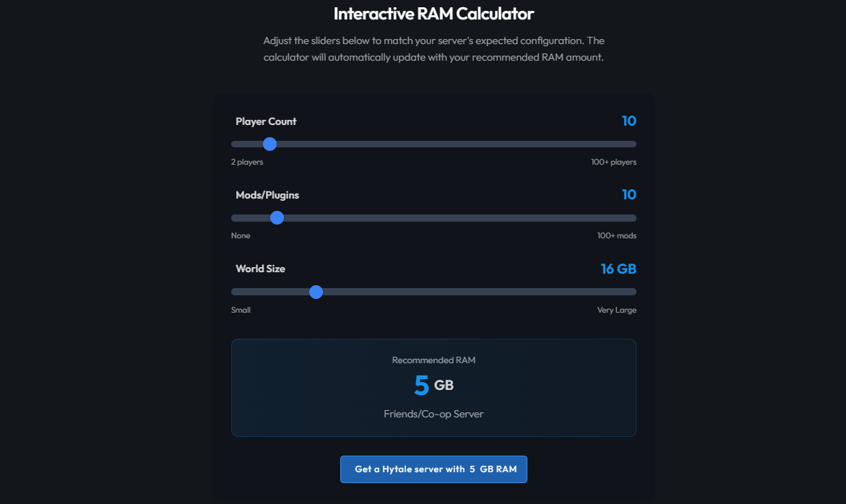Screen dimensions: 846x504
Task: Click the Interactive RAM Calculator heading
Action: [x=433, y=14]
